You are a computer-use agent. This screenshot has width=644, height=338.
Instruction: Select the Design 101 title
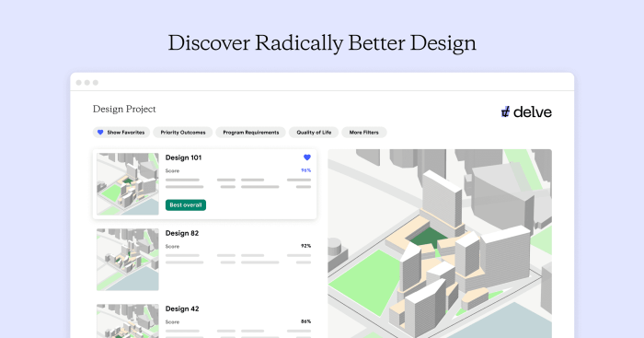(x=183, y=157)
